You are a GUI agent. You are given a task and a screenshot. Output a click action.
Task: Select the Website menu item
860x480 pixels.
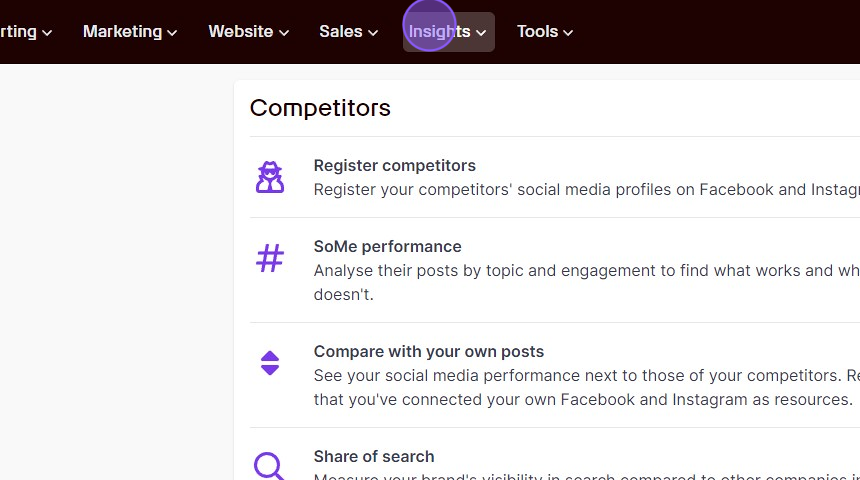[x=248, y=32]
